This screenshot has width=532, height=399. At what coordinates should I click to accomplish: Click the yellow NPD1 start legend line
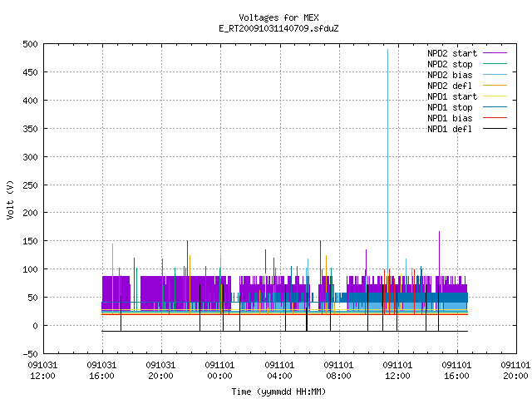495,96
